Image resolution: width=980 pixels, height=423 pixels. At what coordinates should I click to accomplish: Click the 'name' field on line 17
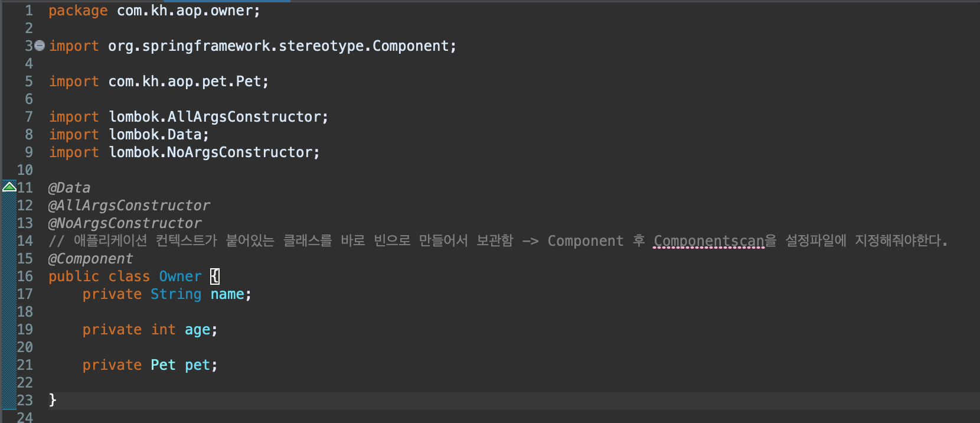coord(227,294)
